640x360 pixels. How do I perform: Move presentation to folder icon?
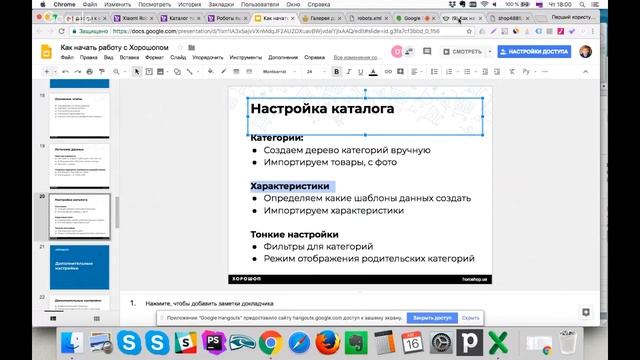tap(191, 48)
